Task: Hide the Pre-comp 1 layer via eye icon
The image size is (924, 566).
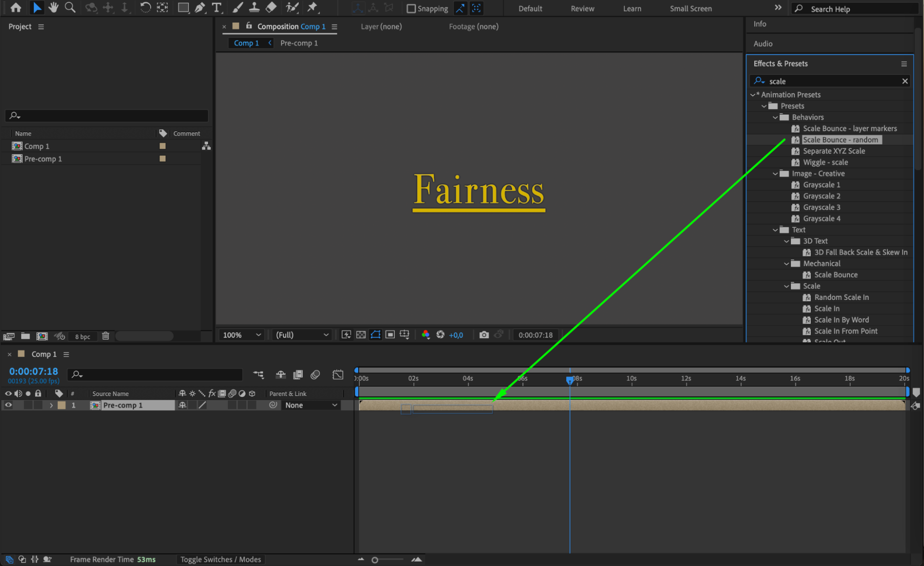Action: pos(8,405)
